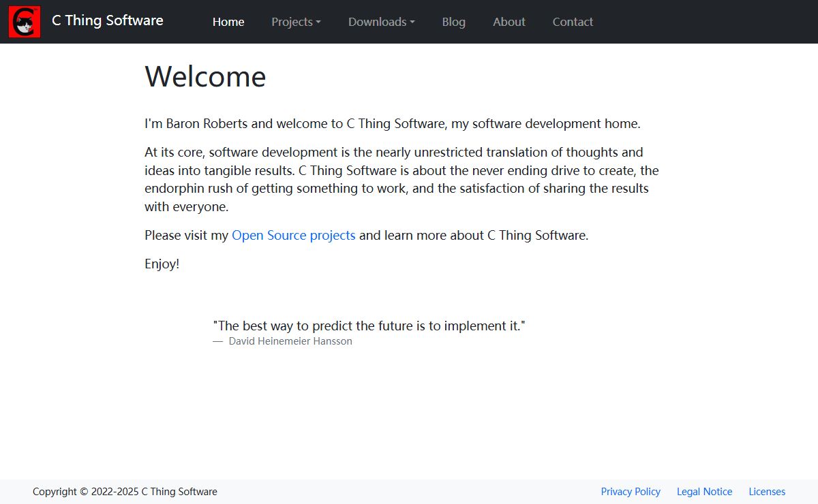Open the Blog page
This screenshot has width=818, height=504.
(453, 22)
